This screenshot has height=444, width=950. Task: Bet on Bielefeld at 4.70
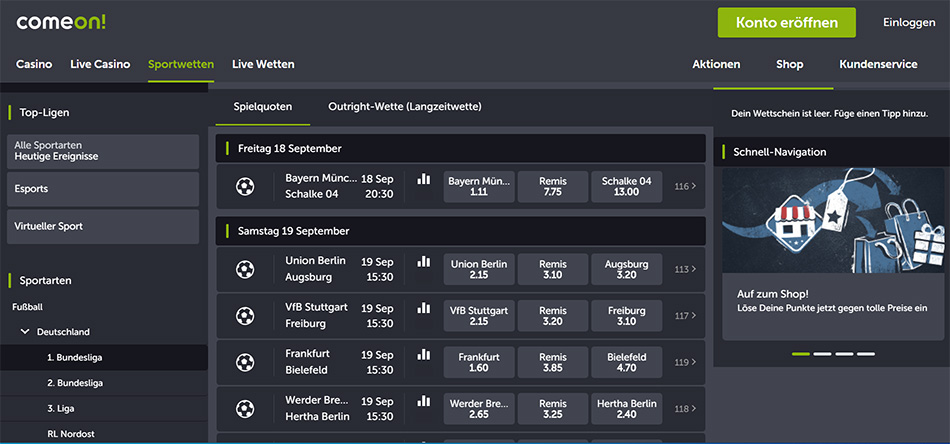626,362
